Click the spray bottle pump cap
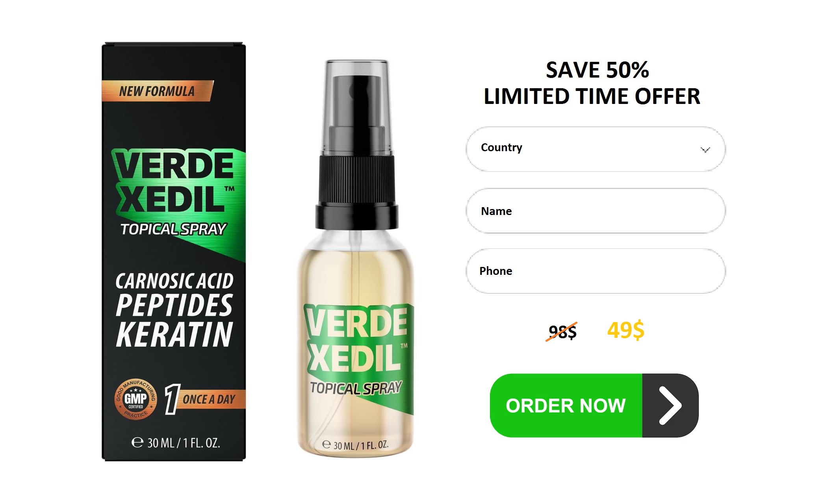Screen dimensions: 835x504 click(x=356, y=144)
